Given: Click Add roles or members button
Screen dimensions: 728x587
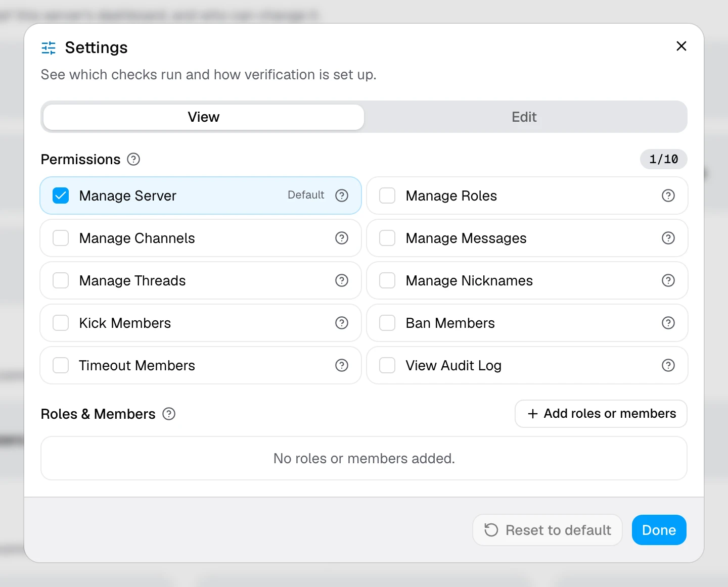Looking at the screenshot, I should click(x=601, y=414).
